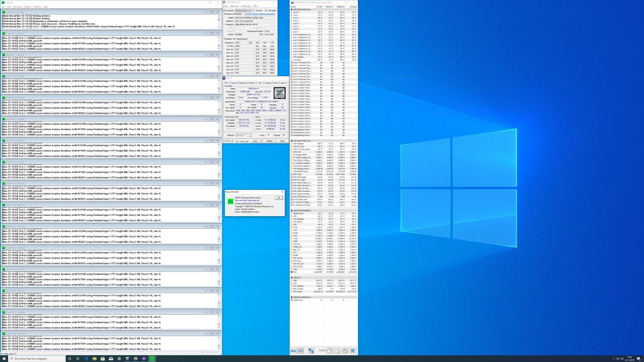Click the network icon in system tray
The image size is (644, 362).
[x=618, y=359]
